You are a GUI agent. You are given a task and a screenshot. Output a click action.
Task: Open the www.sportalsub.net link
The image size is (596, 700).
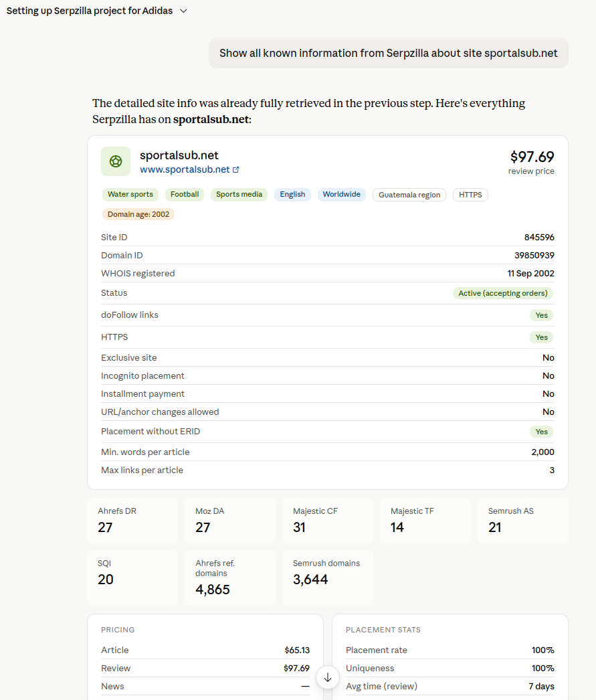(x=185, y=169)
